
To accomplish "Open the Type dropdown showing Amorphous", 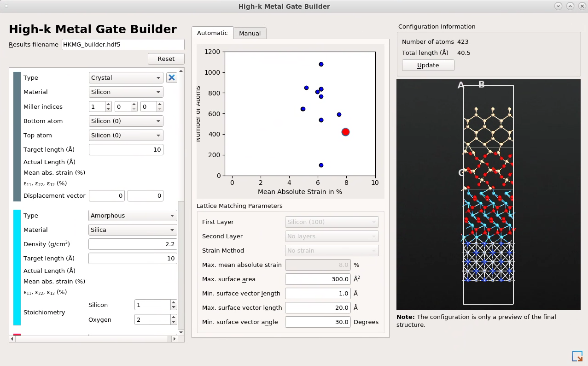I will 133,215.
